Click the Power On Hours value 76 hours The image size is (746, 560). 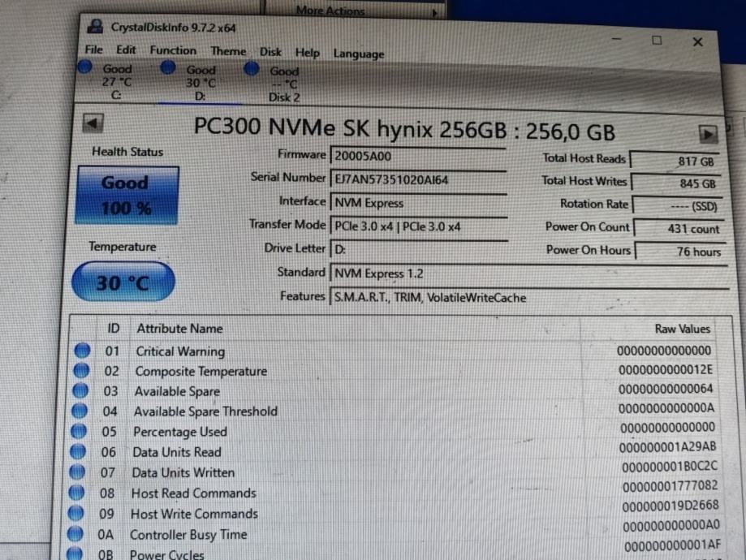pyautogui.click(x=680, y=252)
